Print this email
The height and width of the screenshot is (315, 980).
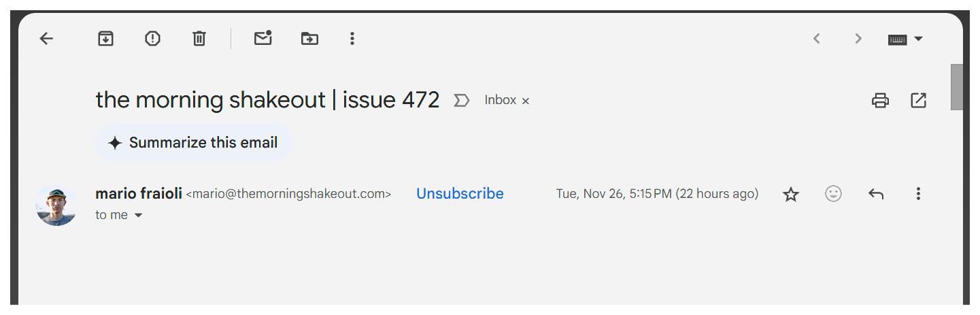880,101
